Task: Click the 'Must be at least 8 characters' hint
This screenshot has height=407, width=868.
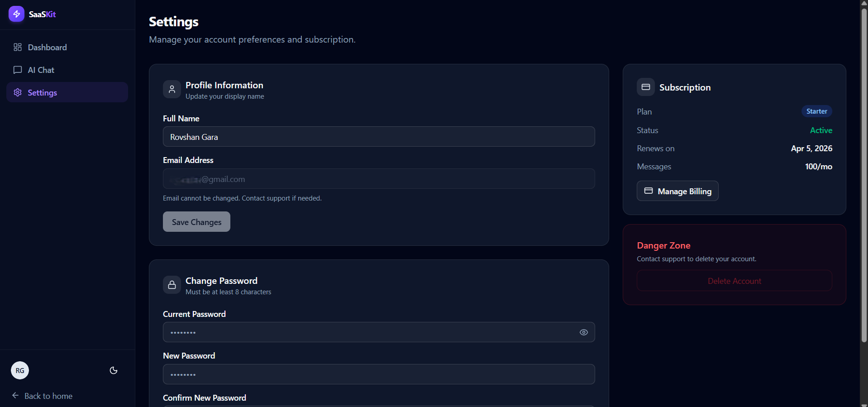Action: [x=228, y=292]
